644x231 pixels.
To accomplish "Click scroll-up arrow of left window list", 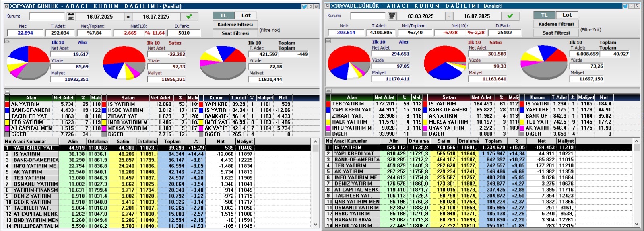I will point(316,142).
